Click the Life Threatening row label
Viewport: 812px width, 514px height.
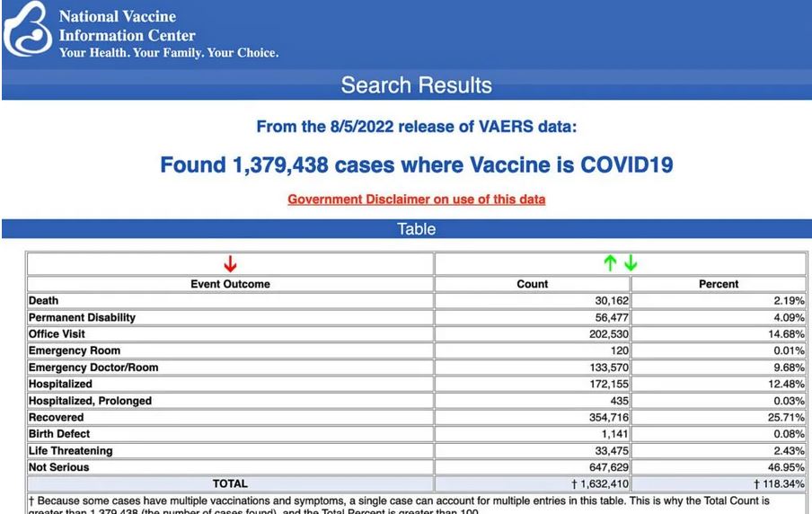70,450
